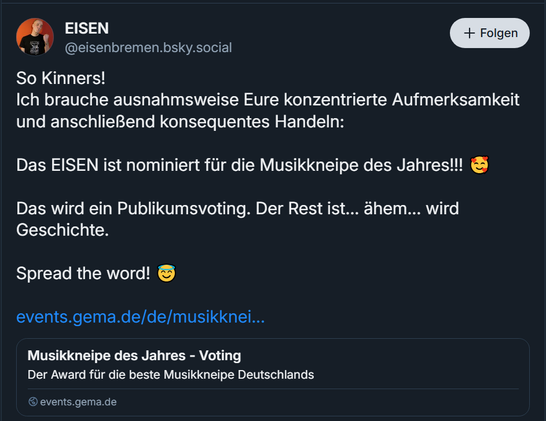Click the globe icon in link card
Viewport: 546px width, 421px height.
[x=33, y=401]
